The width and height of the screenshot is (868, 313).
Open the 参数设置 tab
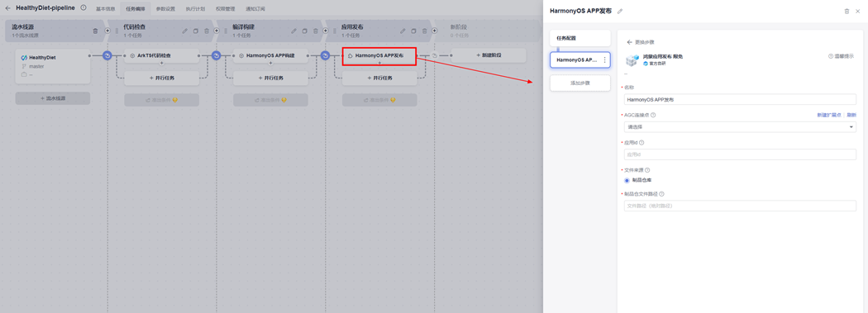pyautogui.click(x=165, y=9)
